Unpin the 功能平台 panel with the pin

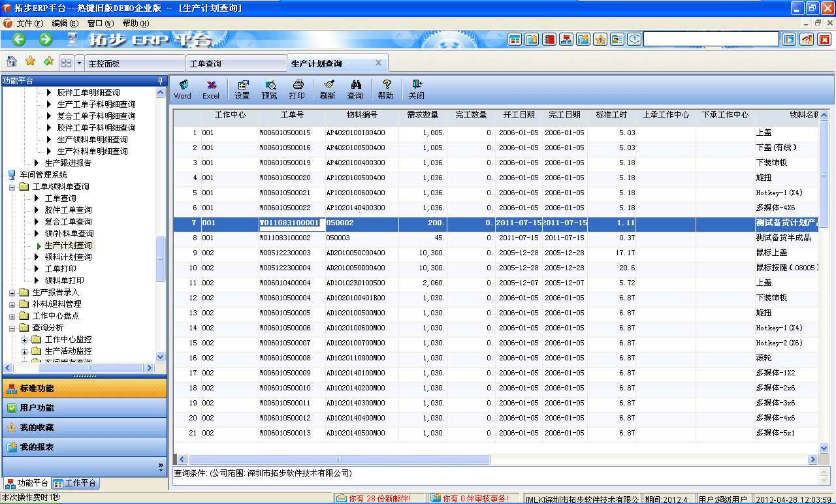tap(160, 80)
